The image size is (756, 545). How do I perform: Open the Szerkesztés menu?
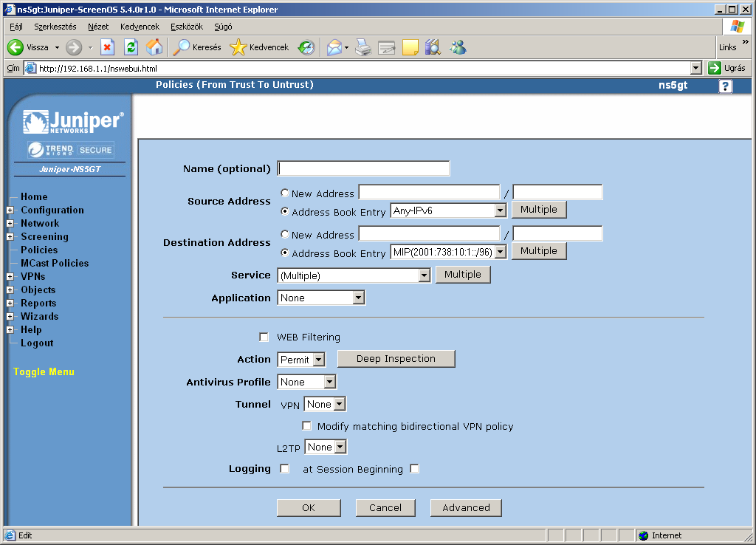coord(55,26)
